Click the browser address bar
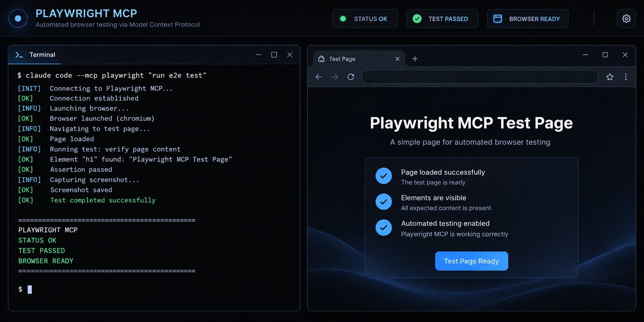Screen dimensions: 644x322 [480, 77]
